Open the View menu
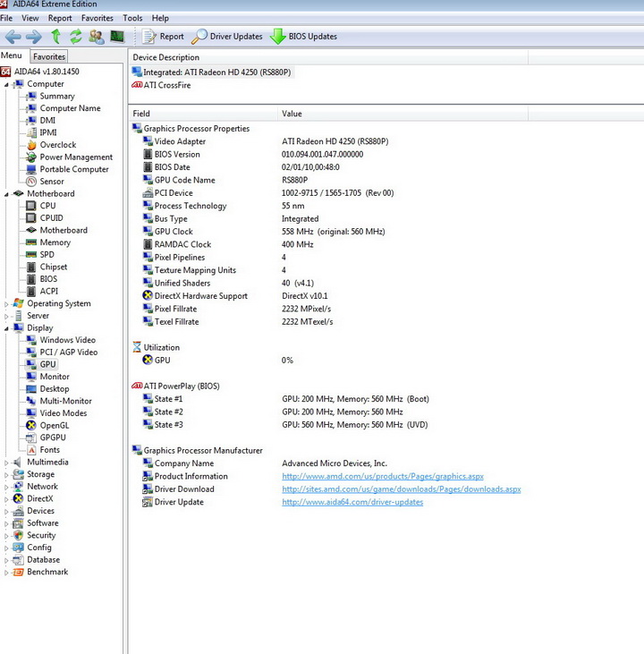This screenshot has height=654, width=644. tap(30, 18)
